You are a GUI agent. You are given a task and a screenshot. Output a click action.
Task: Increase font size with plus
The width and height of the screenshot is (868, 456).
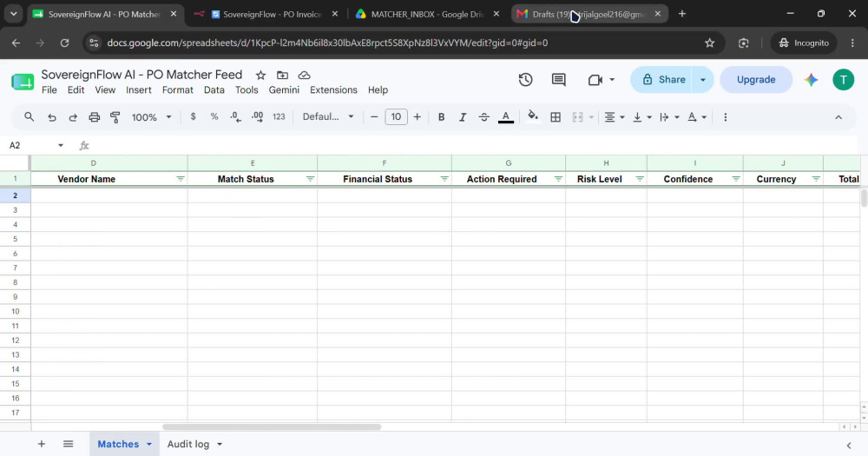[x=417, y=117]
